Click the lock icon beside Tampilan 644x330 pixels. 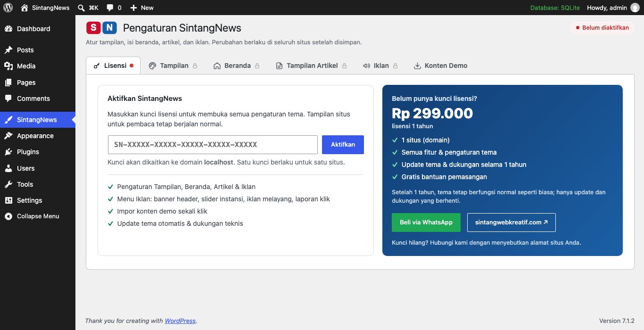click(x=195, y=66)
